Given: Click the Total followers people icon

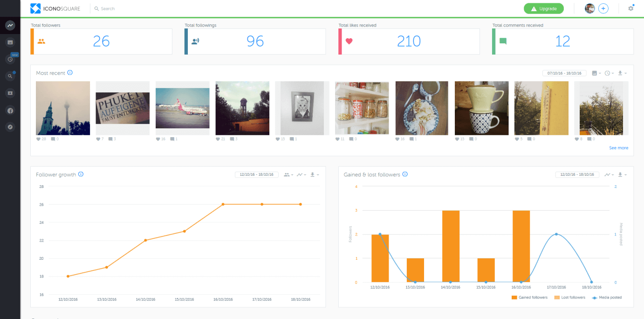Looking at the screenshot, I should point(41,41).
